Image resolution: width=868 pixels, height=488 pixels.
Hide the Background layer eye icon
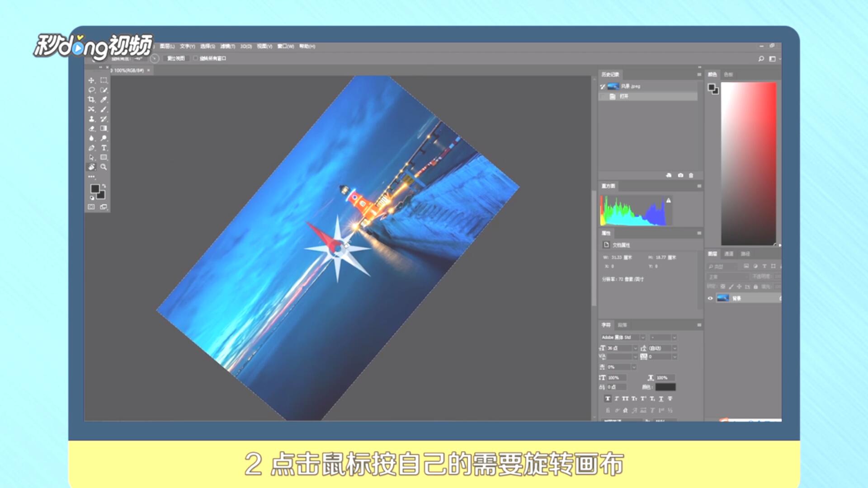(710, 298)
